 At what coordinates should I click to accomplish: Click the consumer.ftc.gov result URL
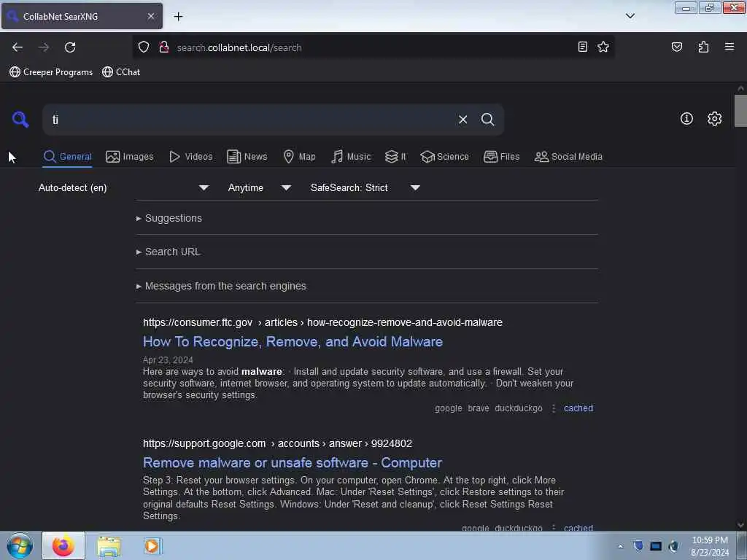click(322, 322)
